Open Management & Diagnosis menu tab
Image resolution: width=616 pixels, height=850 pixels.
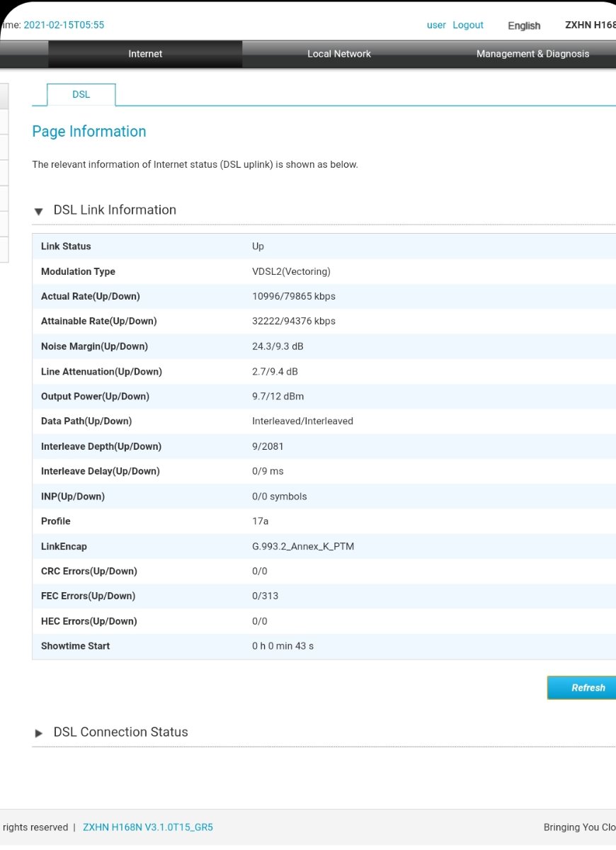pos(532,54)
